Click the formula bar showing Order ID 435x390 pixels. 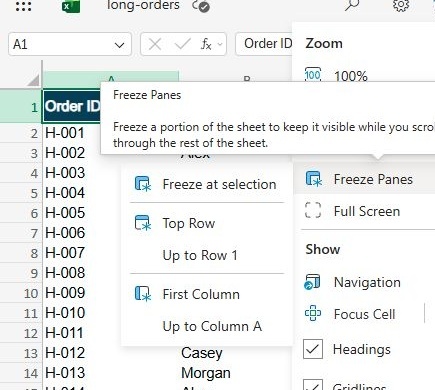click(264, 44)
